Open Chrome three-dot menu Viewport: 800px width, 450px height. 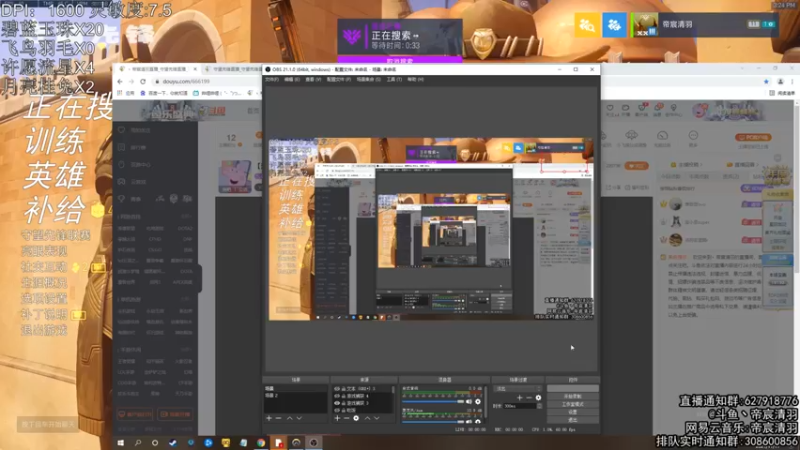[792, 81]
